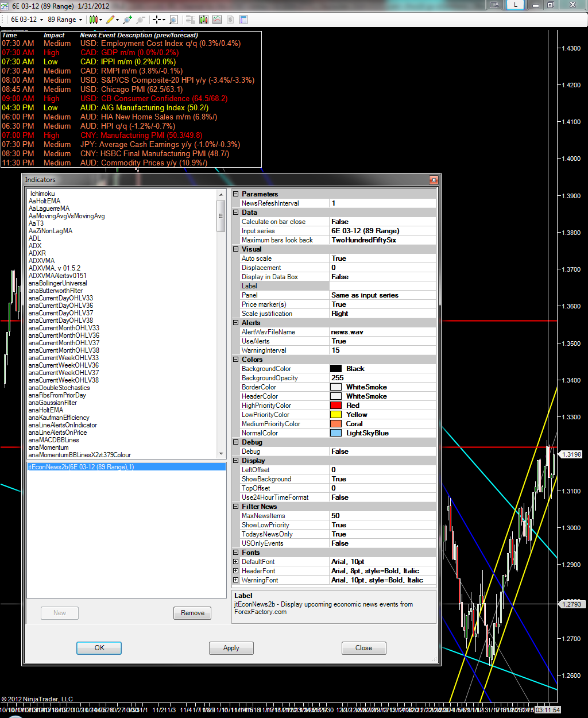
Task: Select anaBollingerUniversal in indicator list
Action: pyautogui.click(x=58, y=283)
